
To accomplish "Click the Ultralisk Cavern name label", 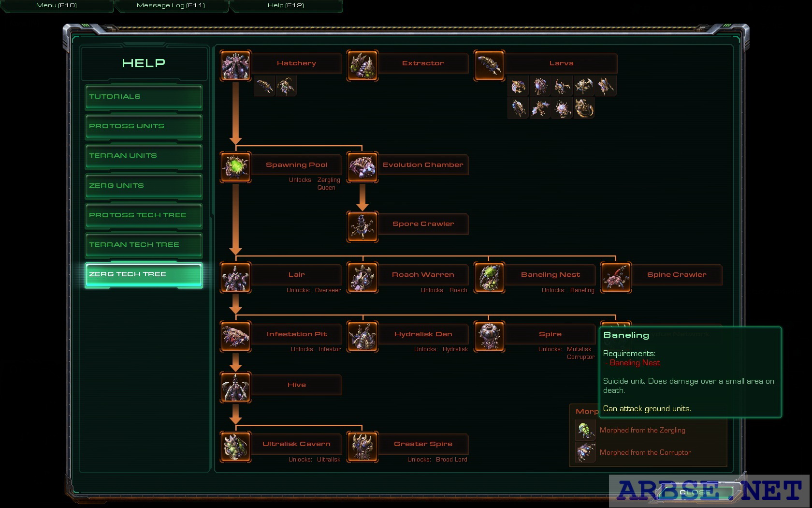I will click(296, 444).
